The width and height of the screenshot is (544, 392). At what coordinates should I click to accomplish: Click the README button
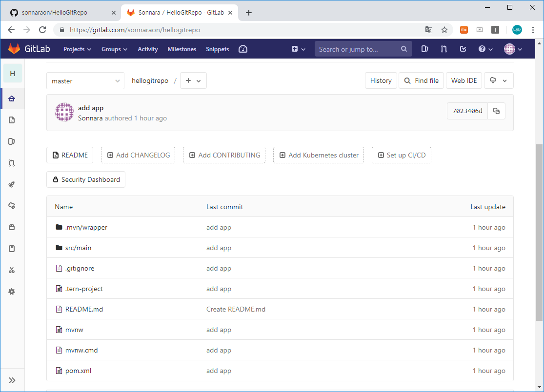point(70,155)
